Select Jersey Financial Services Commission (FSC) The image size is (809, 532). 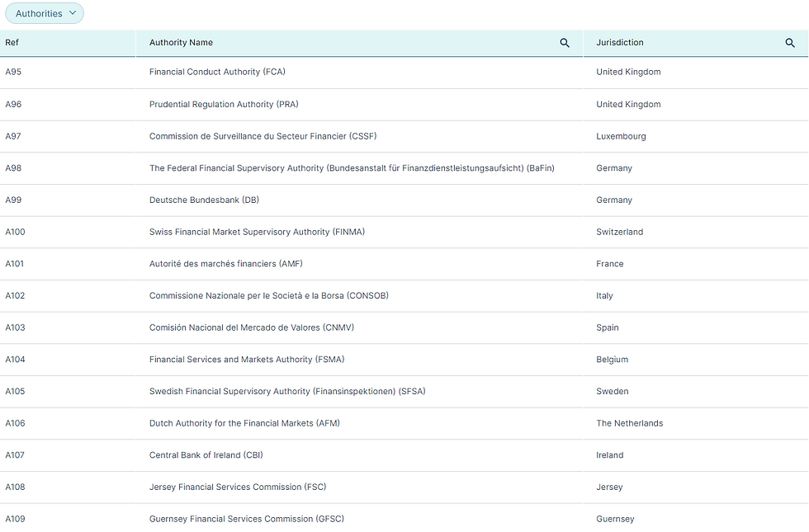point(238,487)
